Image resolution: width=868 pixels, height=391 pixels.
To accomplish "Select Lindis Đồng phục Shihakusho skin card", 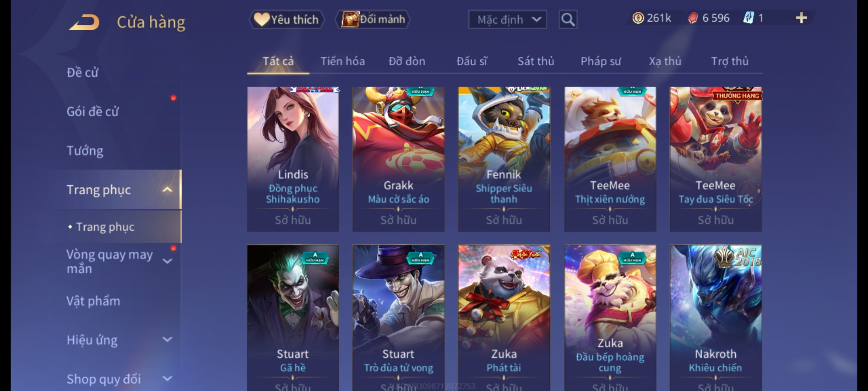I will coord(293,159).
